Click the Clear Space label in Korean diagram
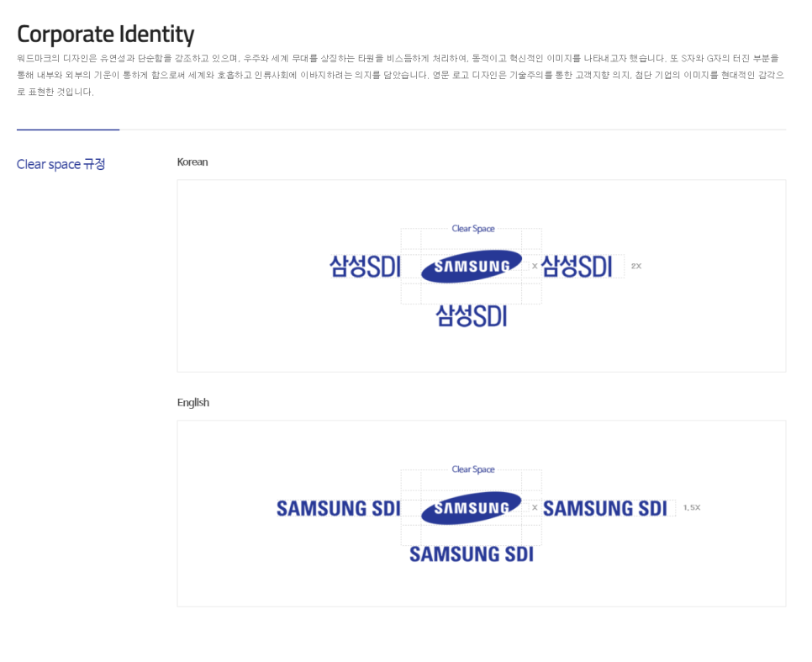 tap(473, 229)
